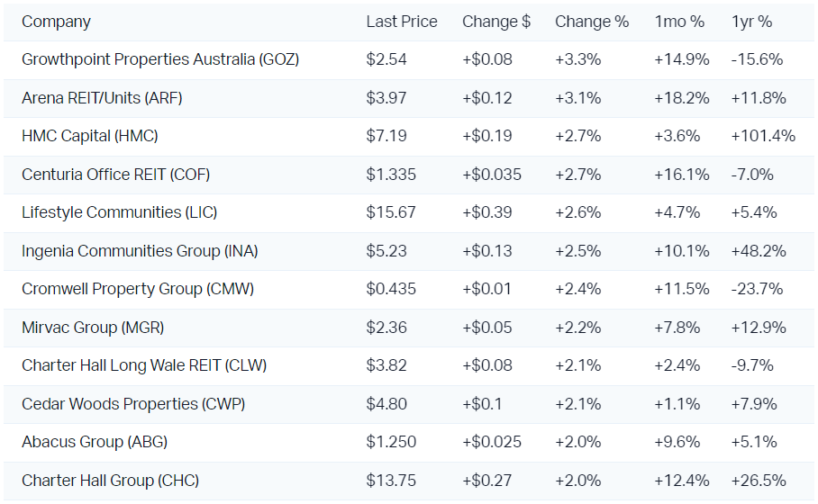Open Cedar Woods Properties (CWP)
Image resolution: width=818 pixels, height=504 pixels.
point(133,404)
